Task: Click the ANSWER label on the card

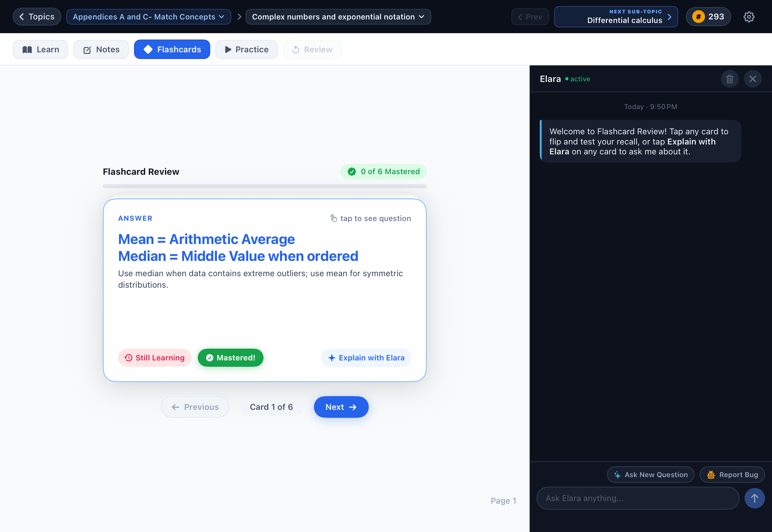Action: pos(135,218)
